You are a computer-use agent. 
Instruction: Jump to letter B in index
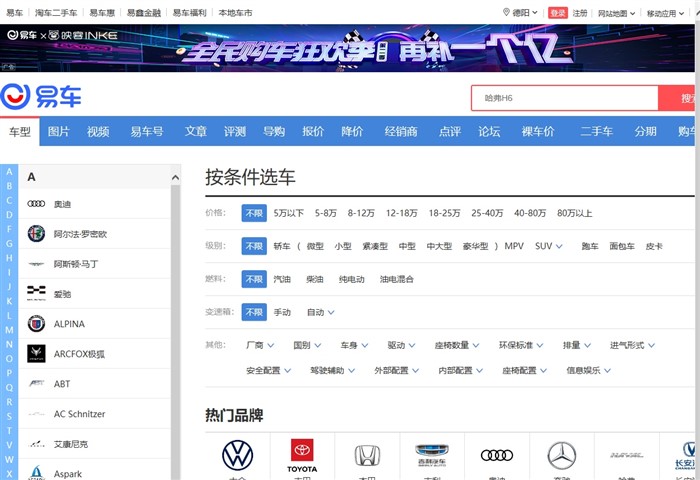9,186
